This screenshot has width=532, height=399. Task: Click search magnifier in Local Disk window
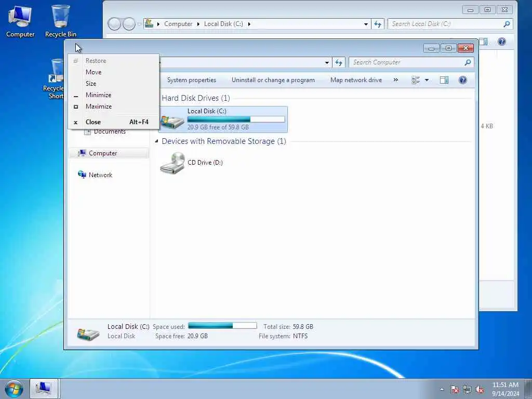507,24
